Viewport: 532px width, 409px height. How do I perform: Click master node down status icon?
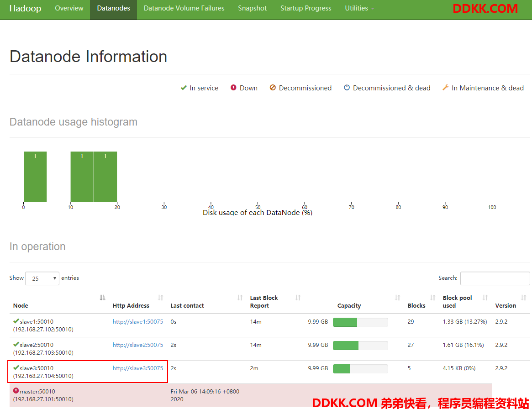point(16,391)
